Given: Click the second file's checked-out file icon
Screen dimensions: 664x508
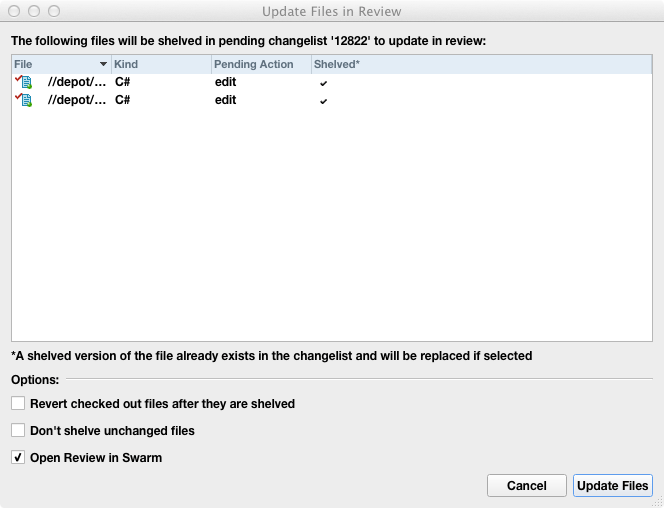Looking at the screenshot, I should [24, 100].
